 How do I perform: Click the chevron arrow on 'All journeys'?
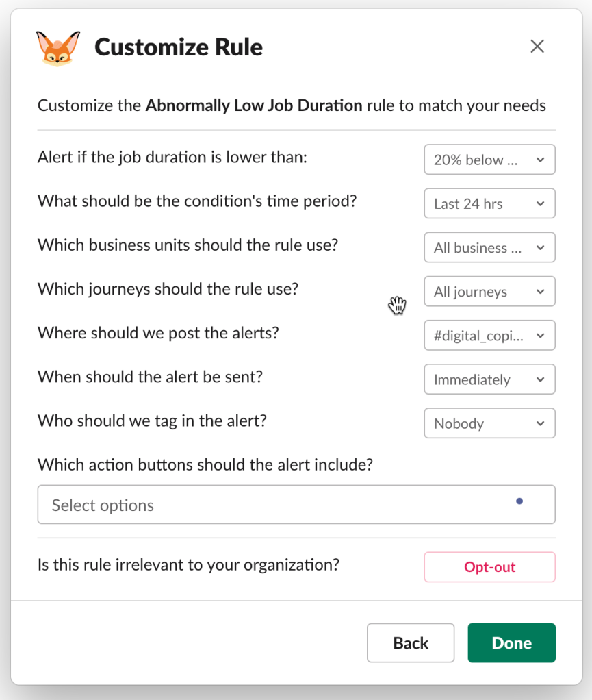540,292
